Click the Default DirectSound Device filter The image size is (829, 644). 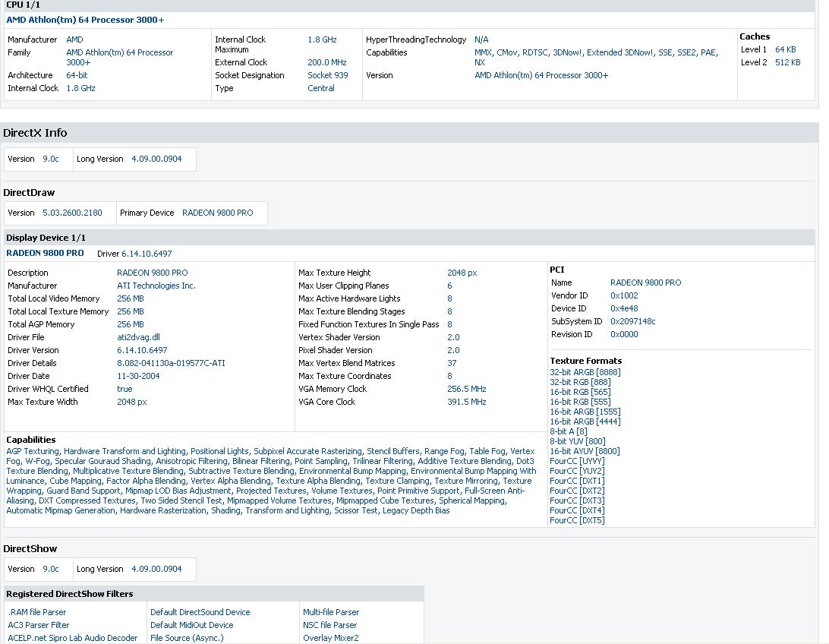pos(200,612)
